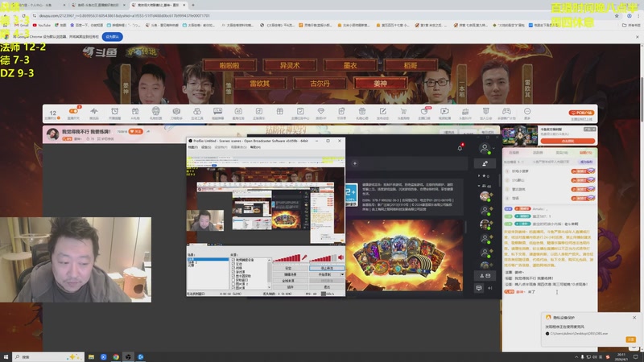Viewport: 644px width, 362px height.
Task: Open the user avatar chevron dropdown in dark app
Action: tap(493, 148)
